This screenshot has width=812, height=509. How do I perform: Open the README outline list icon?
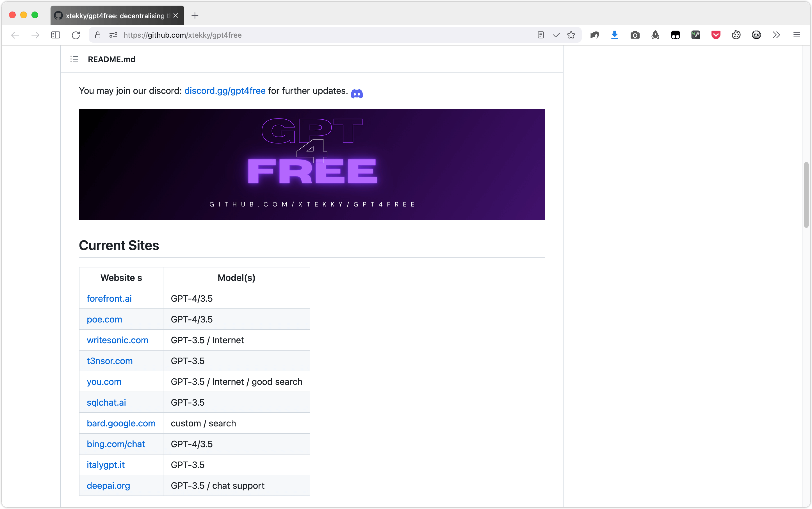click(74, 59)
